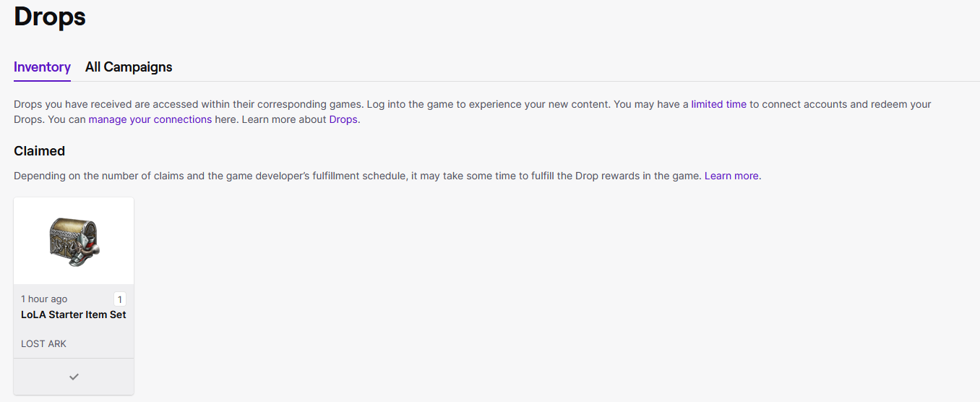Screen dimensions: 980x402
Task: Switch to the Inventory tab
Action: (x=42, y=67)
